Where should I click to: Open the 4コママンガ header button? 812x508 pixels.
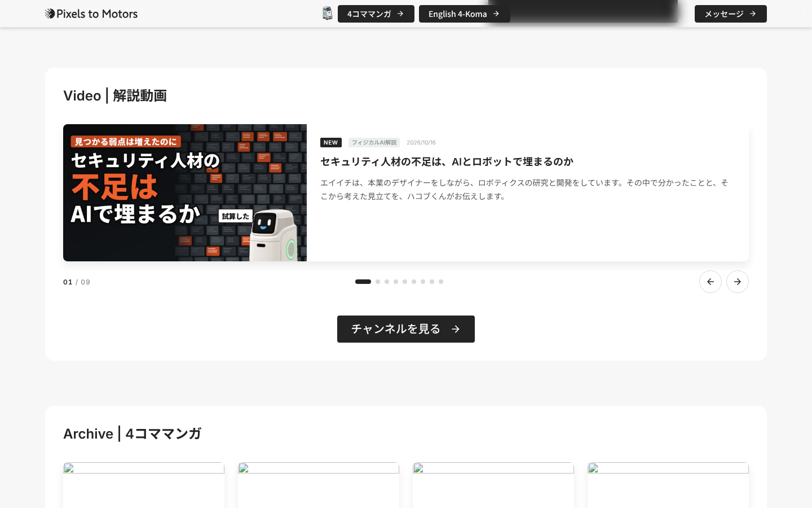click(x=376, y=14)
